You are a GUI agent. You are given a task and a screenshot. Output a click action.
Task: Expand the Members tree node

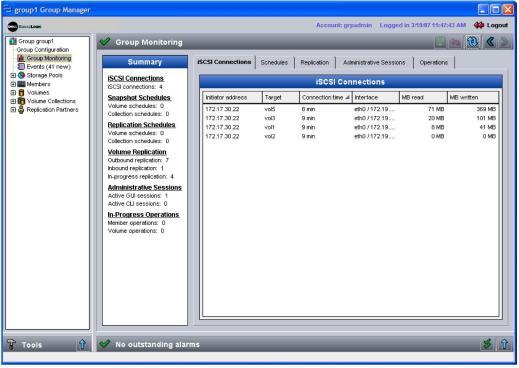click(x=13, y=84)
